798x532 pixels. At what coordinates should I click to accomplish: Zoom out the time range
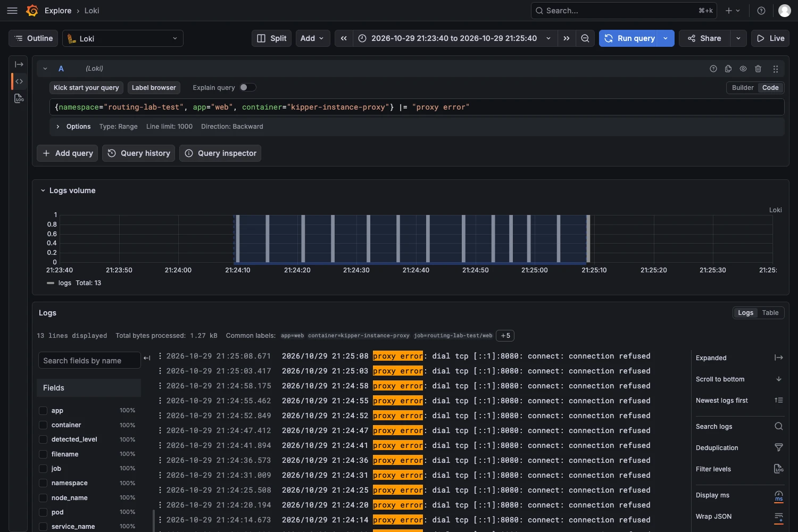585,38
